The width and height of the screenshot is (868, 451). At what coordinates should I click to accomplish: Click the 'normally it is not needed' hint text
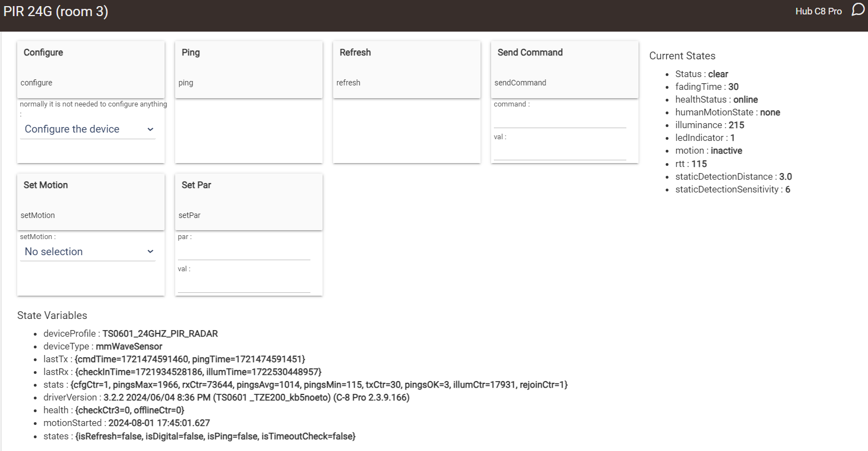click(x=93, y=104)
